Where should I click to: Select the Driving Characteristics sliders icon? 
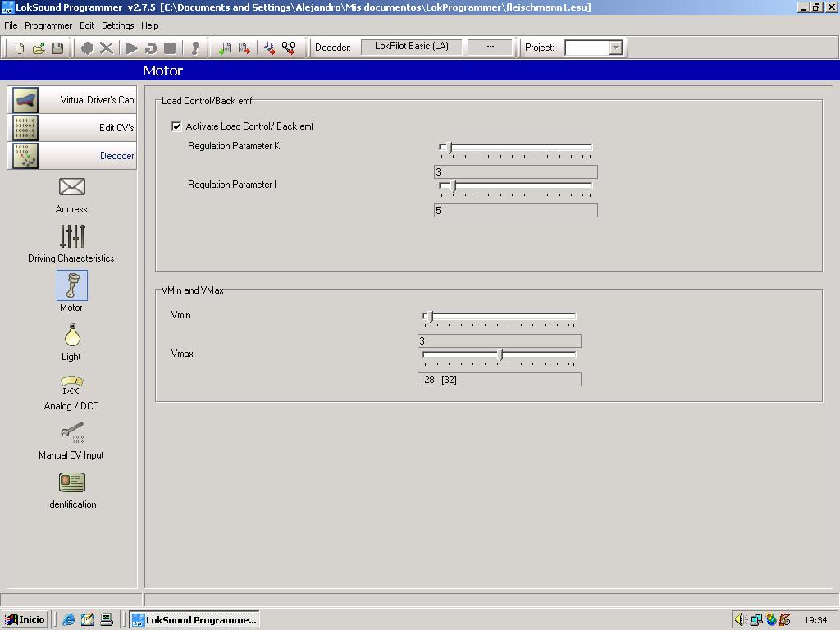click(x=72, y=236)
